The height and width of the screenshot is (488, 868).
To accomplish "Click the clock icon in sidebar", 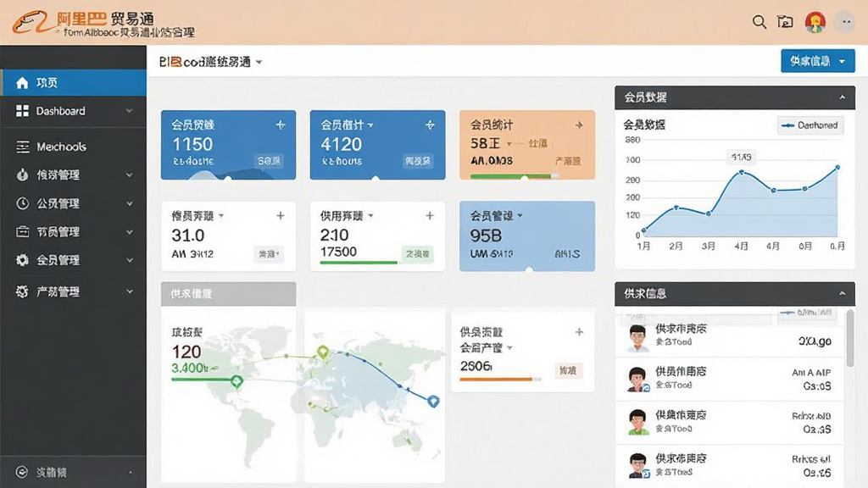I will coord(23,203).
